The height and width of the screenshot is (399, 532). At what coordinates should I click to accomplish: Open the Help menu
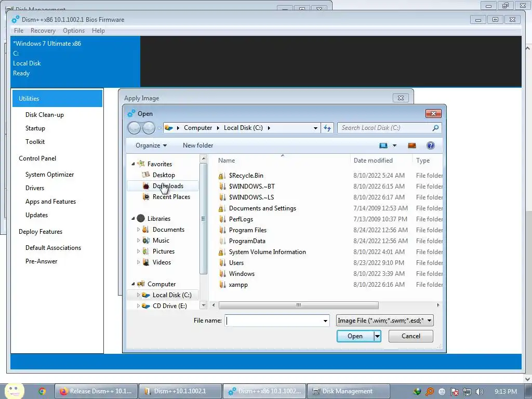coord(98,31)
